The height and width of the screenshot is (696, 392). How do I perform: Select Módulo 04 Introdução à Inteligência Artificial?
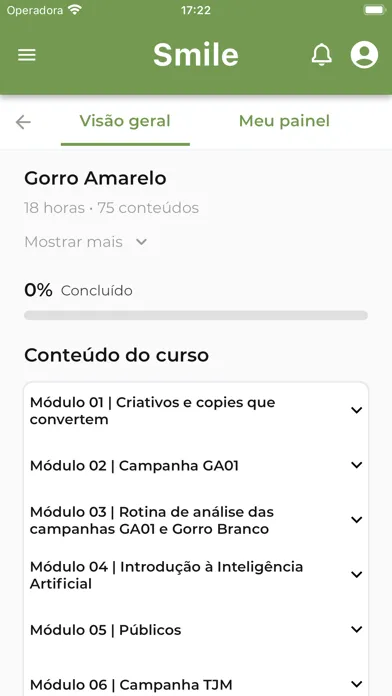point(166,575)
